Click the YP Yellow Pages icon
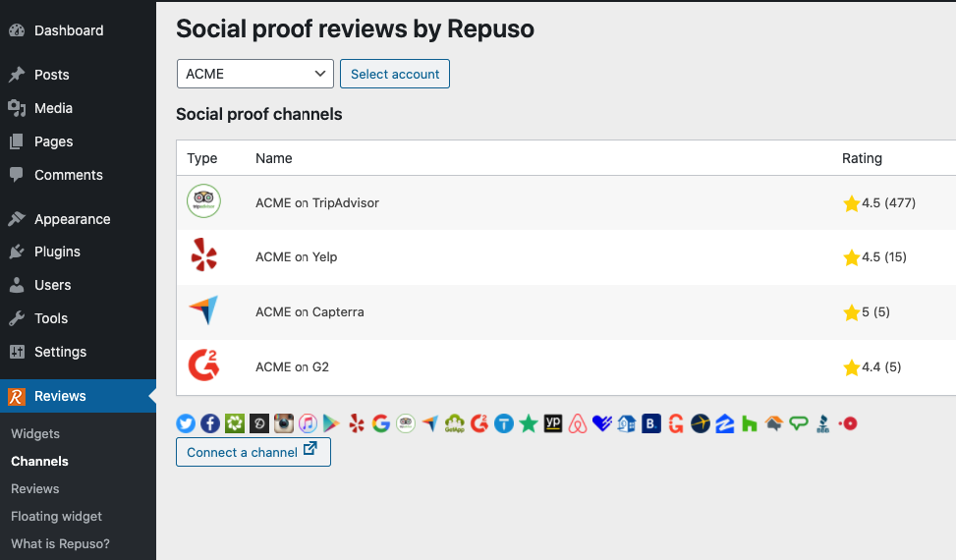Viewport: 956px width, 560px height. coord(553,423)
